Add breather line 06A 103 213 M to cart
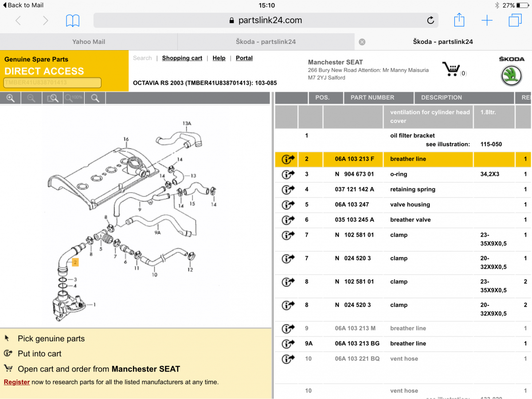532x399 pixels. 288,329
